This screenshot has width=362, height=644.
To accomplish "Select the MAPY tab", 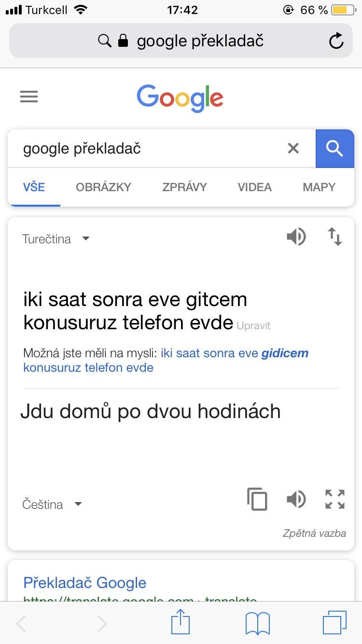I will [x=319, y=187].
